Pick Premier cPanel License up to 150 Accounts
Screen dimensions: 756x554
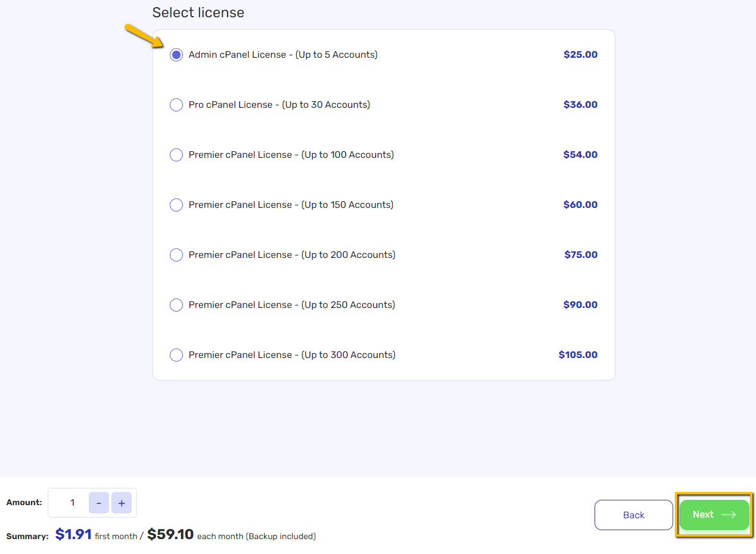point(176,205)
